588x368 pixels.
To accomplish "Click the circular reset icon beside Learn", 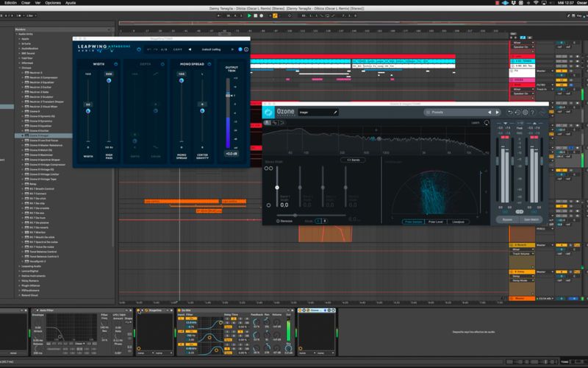I will click(x=487, y=123).
